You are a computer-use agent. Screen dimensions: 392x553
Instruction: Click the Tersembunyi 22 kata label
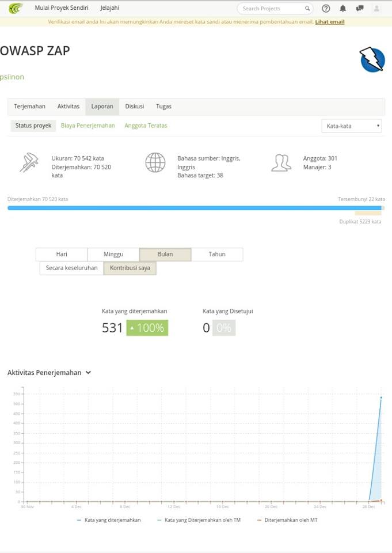click(361, 199)
